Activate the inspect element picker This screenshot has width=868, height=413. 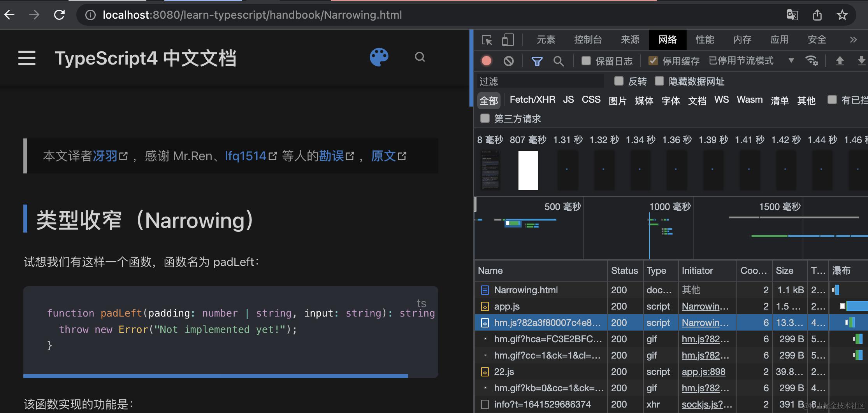(x=487, y=40)
